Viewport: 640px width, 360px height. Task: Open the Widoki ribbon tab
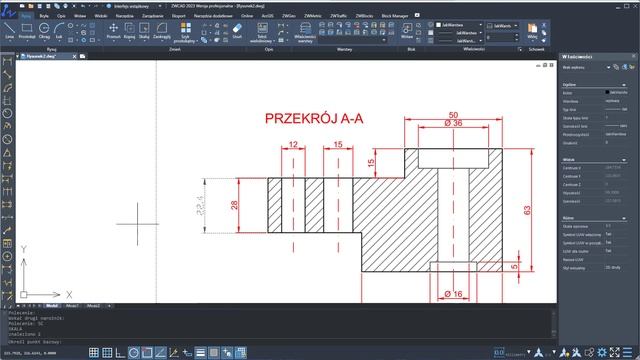(x=101, y=16)
